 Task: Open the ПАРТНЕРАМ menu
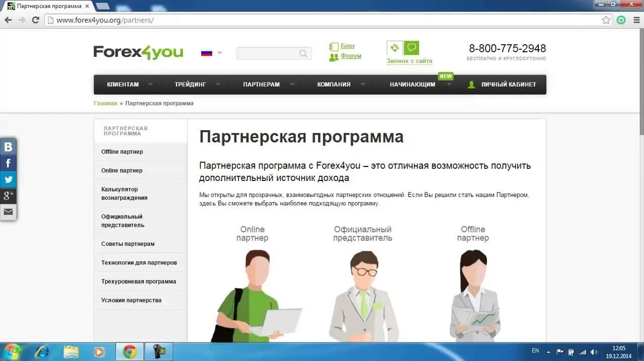(x=261, y=84)
